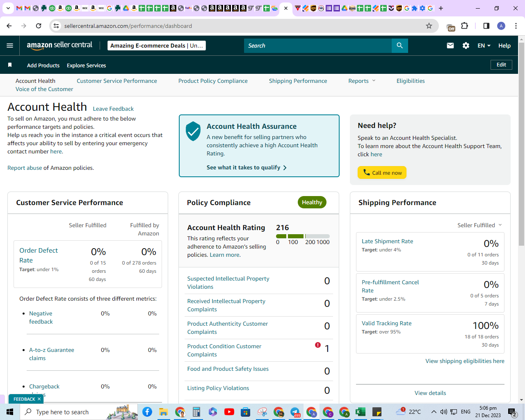Open the Chrome profile avatar
Screen dimensions: 525x420
pyautogui.click(x=501, y=26)
